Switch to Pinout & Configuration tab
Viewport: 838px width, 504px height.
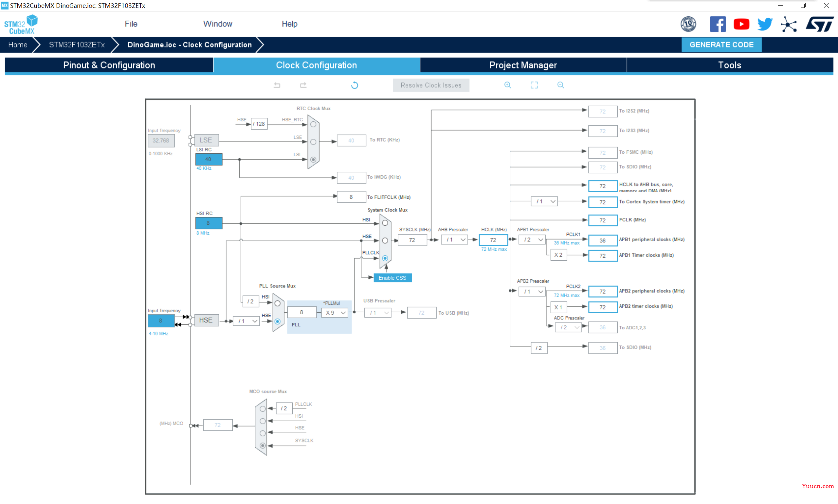click(108, 65)
